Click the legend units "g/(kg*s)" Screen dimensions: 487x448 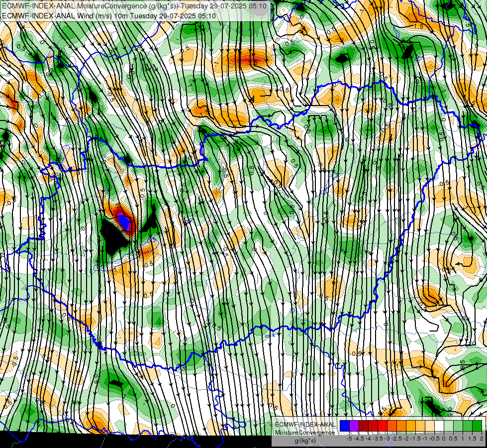point(305,441)
